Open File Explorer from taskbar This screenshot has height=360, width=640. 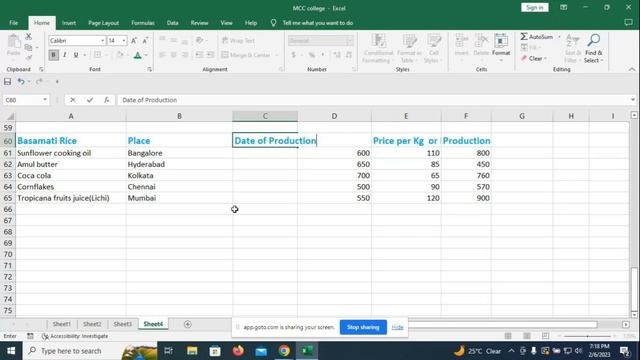tap(192, 351)
